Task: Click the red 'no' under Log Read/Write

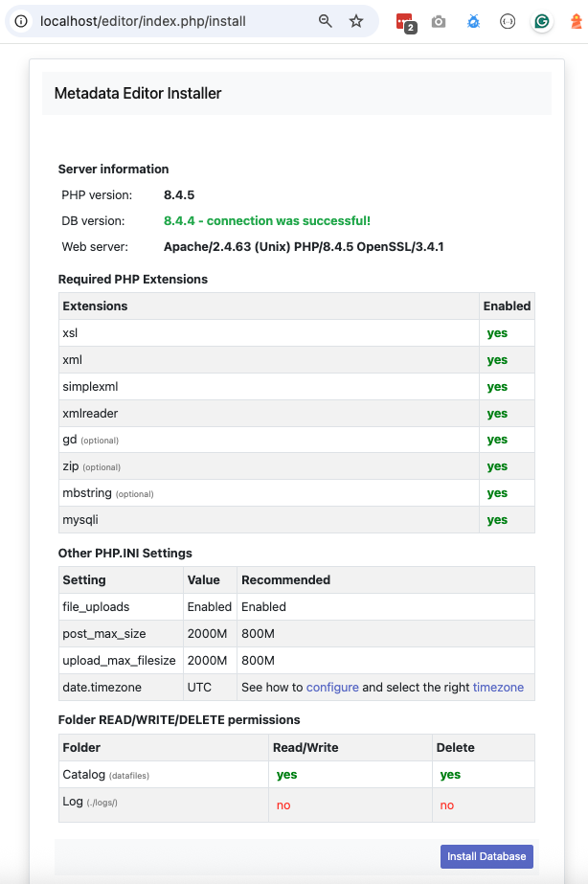Action: click(x=283, y=805)
